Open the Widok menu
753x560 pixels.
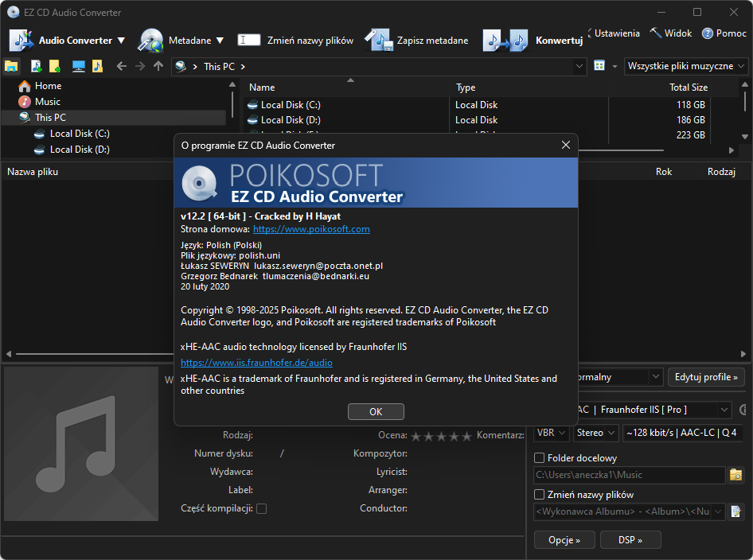677,33
